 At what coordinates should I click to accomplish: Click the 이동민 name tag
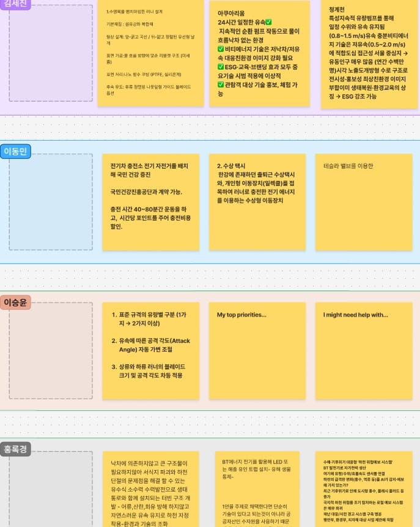click(x=16, y=151)
